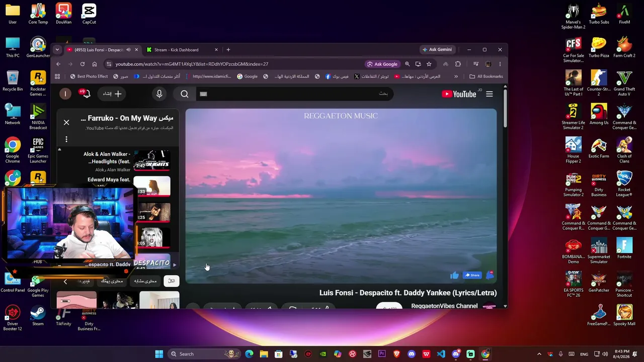Open the 'فيس بوك' Facebook bookmark
This screenshot has height=362, width=644.
[337, 76]
